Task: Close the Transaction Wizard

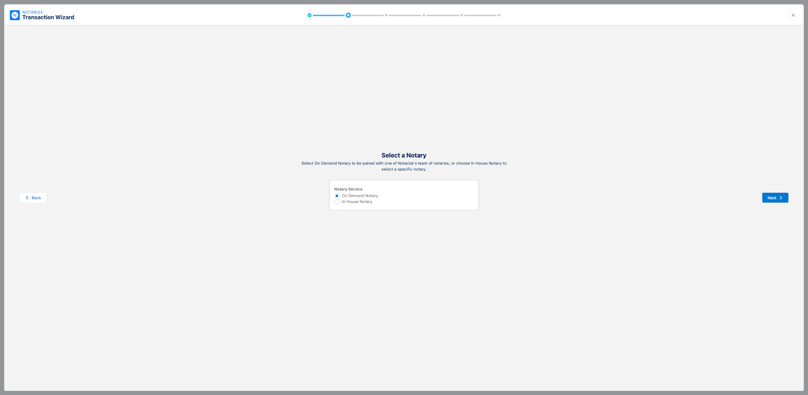Action: tap(793, 15)
